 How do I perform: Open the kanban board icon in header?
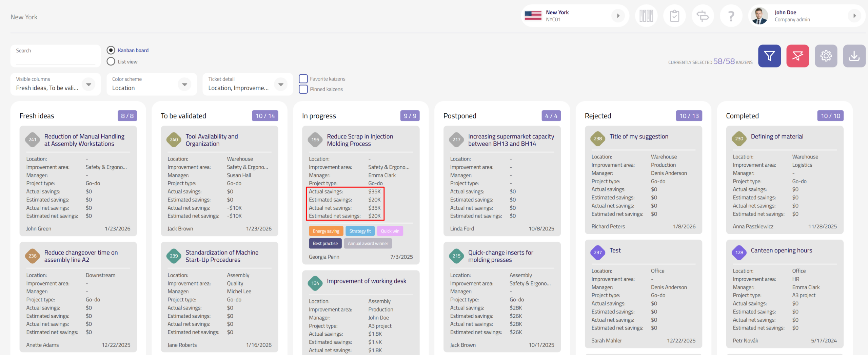pyautogui.click(x=646, y=16)
